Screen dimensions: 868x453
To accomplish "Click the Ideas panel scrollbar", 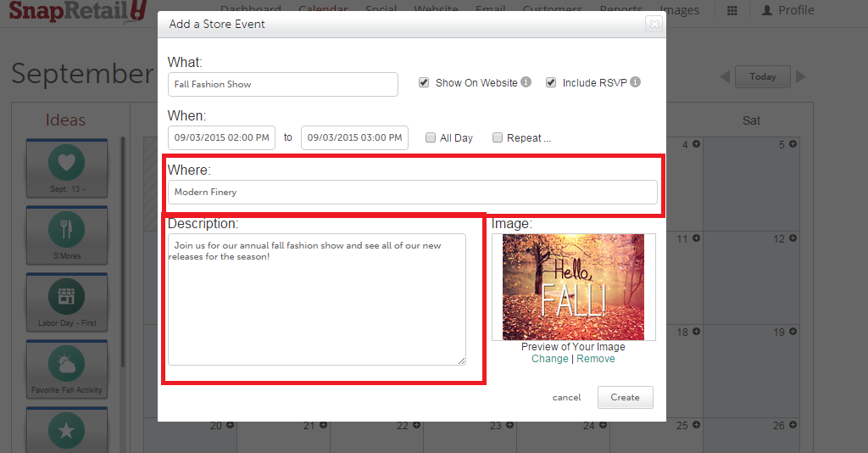I will point(123,252).
